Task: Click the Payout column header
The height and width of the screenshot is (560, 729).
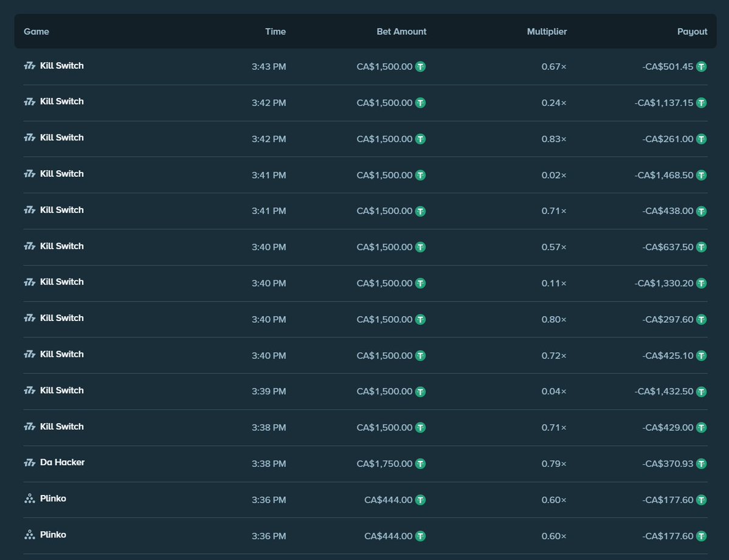Action: 693,32
